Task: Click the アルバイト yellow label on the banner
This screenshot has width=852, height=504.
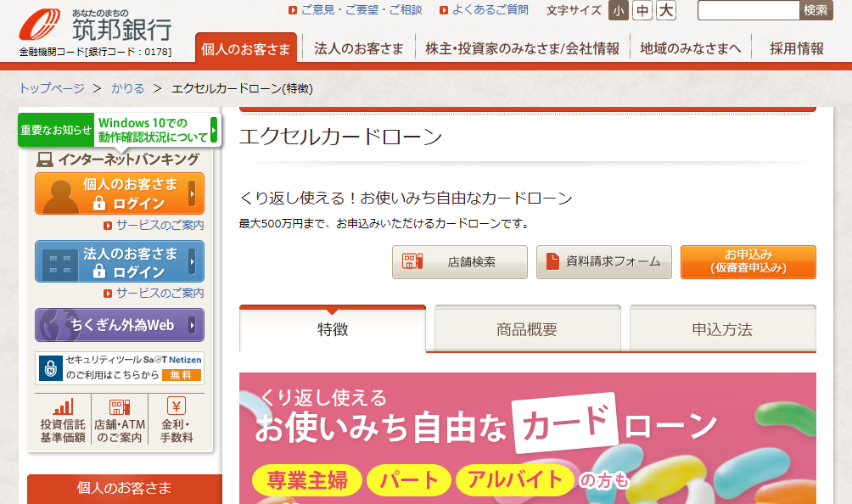Action: [515, 480]
